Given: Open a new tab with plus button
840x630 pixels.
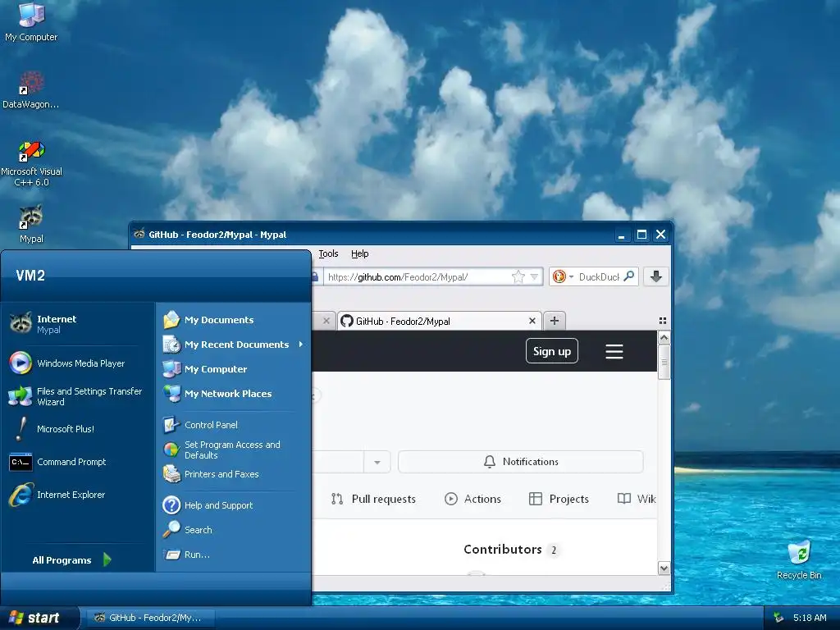Looking at the screenshot, I should [x=555, y=321].
